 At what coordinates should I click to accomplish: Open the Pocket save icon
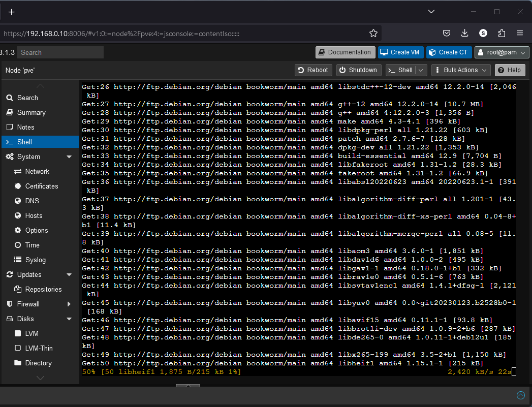(447, 33)
